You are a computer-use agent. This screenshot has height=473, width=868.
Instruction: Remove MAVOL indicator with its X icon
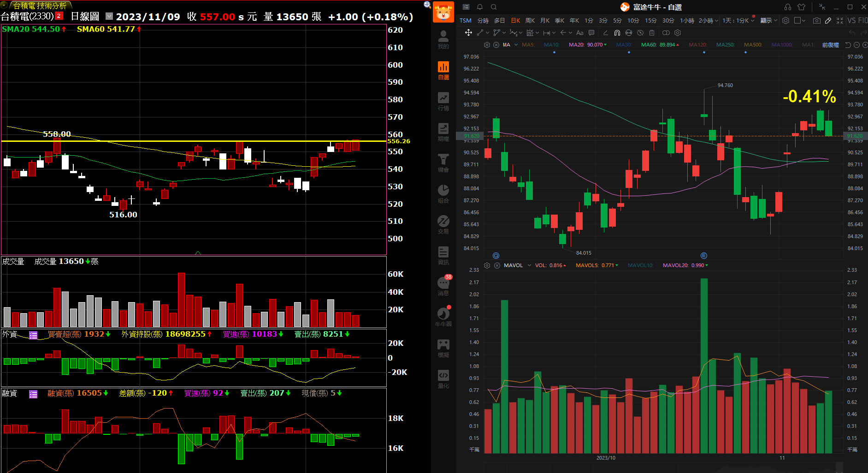coord(497,265)
